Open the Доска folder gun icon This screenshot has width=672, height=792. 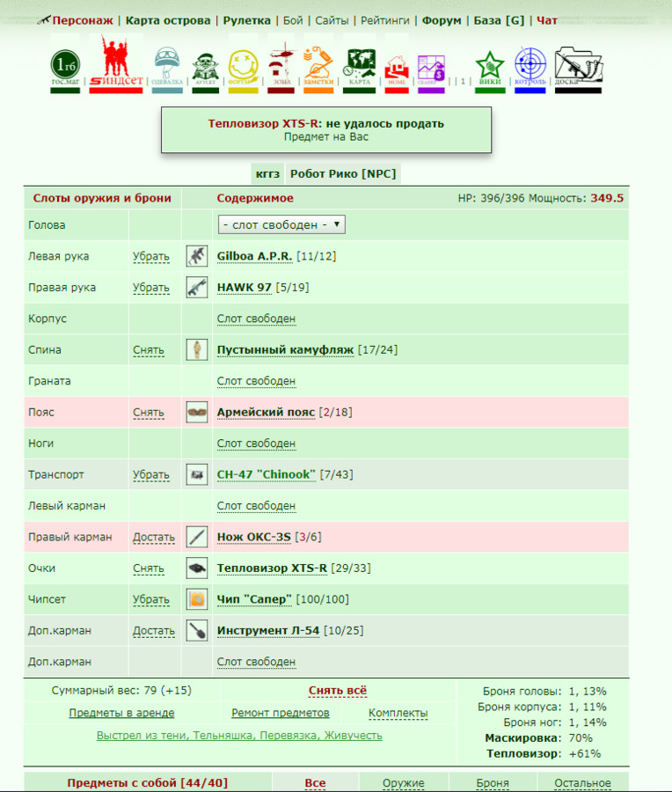click(578, 70)
